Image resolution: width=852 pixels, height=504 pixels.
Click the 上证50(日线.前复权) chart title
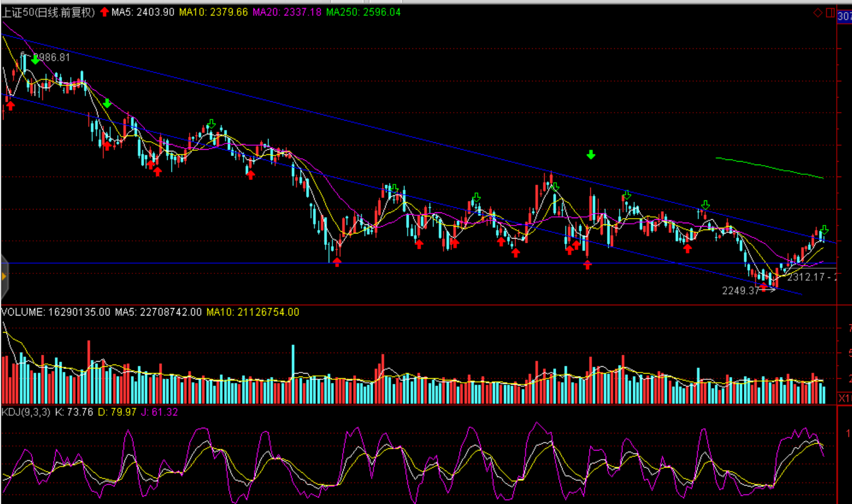click(48, 12)
